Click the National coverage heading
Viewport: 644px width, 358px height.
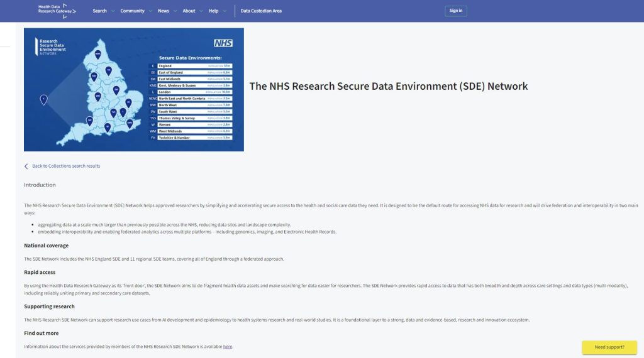coord(47,246)
